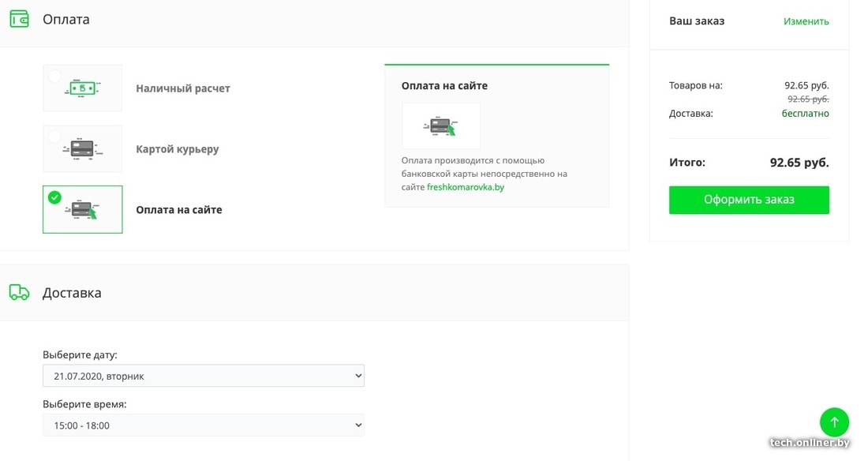
Task: Open the freshkomarovka.by link
Action: (x=465, y=187)
